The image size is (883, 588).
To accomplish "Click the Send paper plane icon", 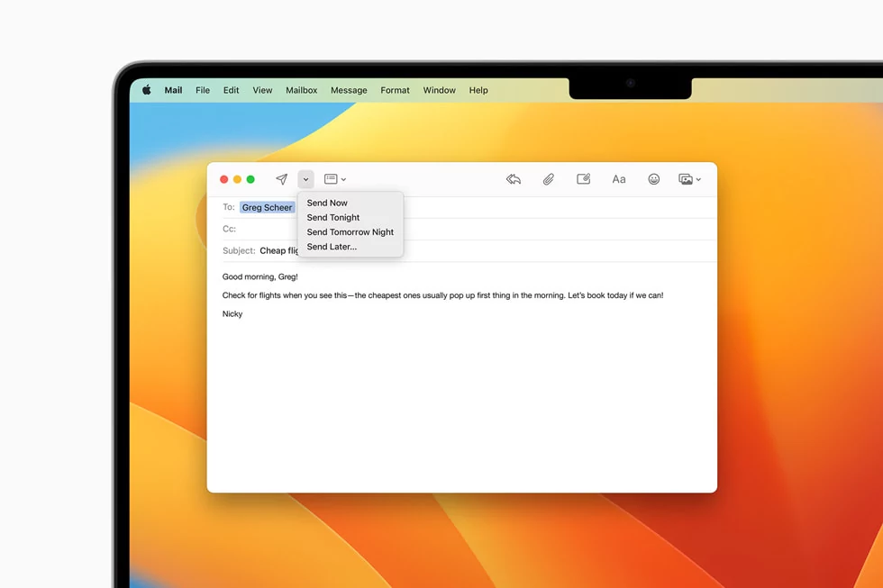I will 281,179.
